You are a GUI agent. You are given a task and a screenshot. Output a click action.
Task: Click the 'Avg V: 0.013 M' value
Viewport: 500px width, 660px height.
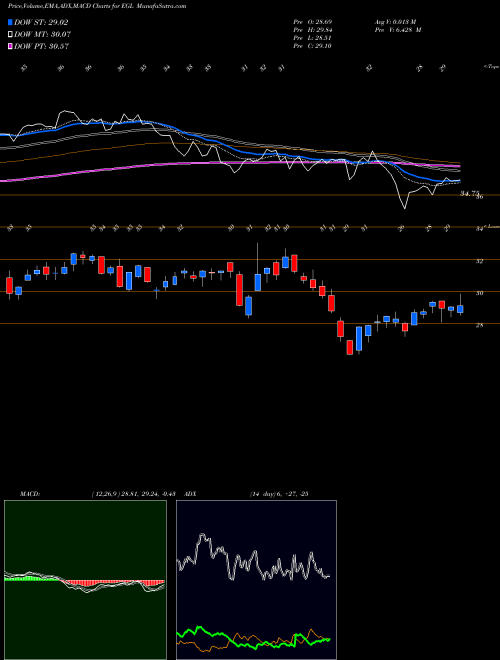pos(395,21)
